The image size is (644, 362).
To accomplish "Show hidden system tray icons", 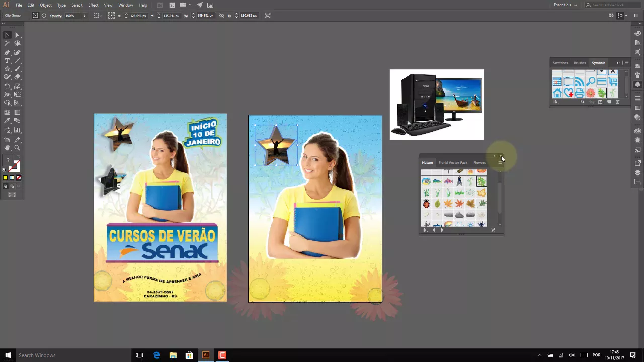I will [x=540, y=355].
